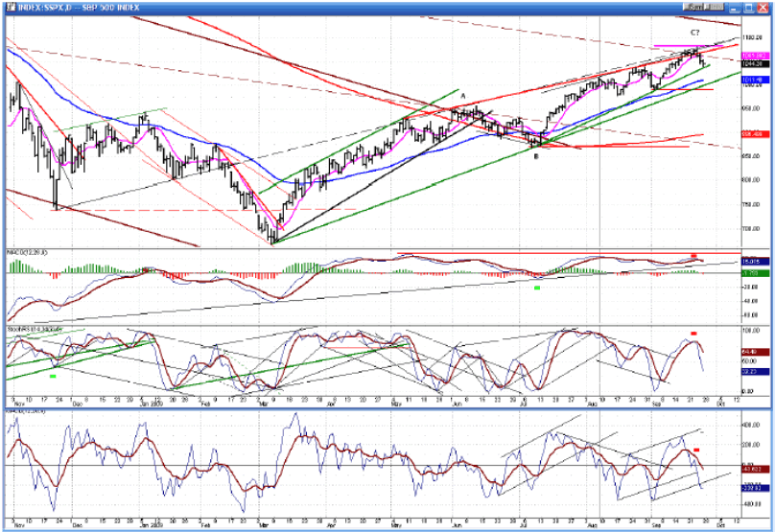Click the Sym link button in title bar
Viewport: 775px width, 532px height.
[693, 7]
